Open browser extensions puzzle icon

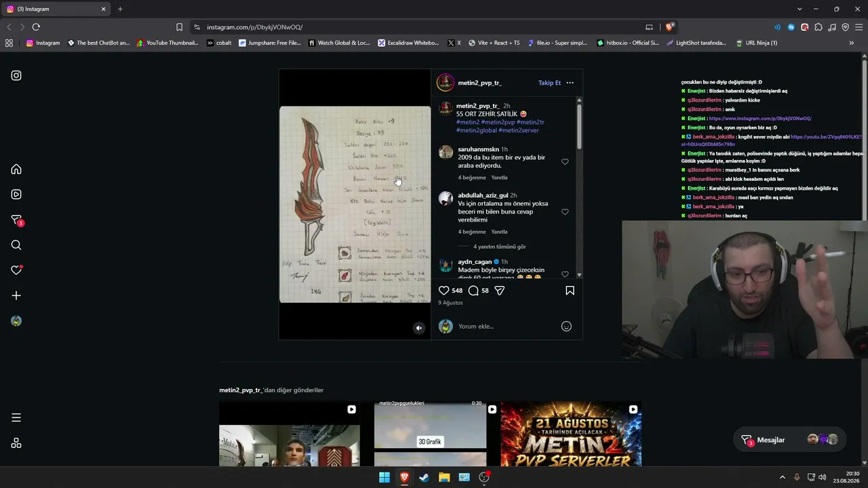(x=818, y=27)
